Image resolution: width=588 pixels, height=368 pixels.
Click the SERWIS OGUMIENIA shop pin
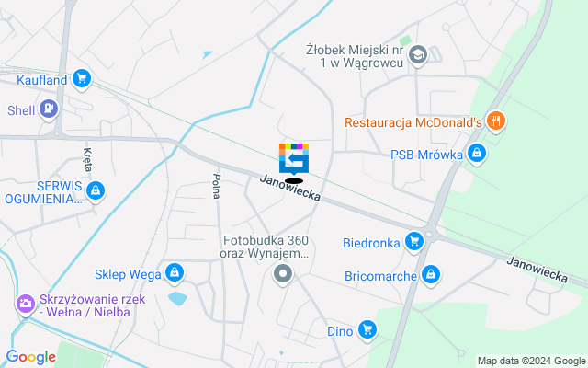(96, 191)
